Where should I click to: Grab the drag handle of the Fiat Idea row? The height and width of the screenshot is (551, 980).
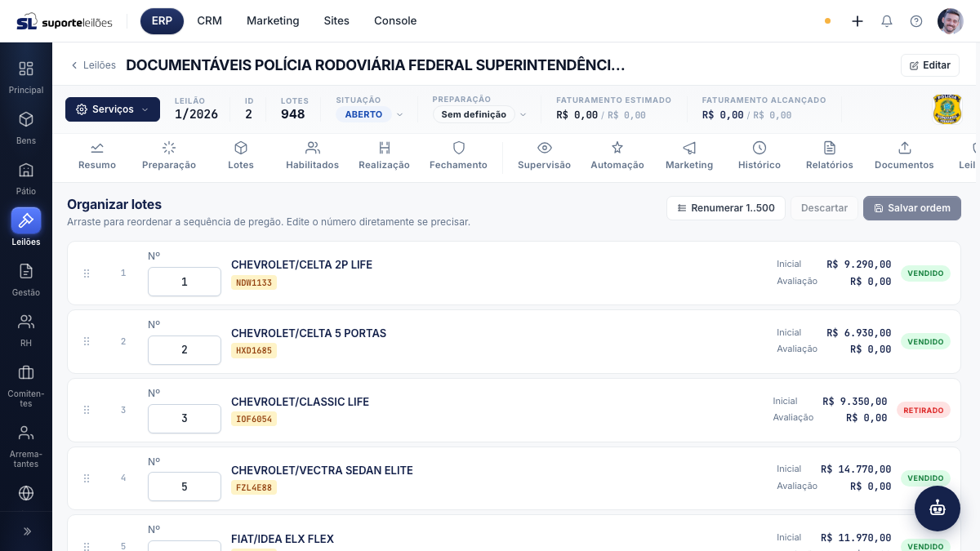[87, 545]
